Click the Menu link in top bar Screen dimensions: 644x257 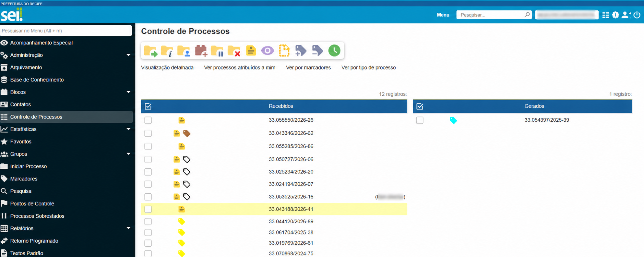coord(443,15)
